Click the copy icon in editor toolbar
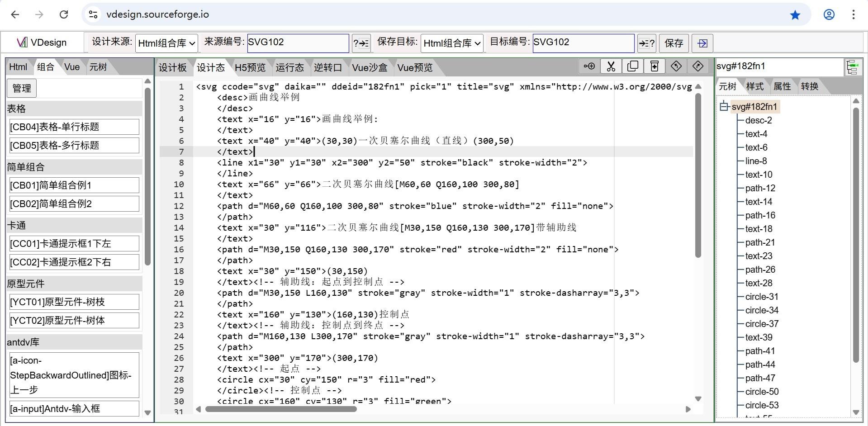The height and width of the screenshot is (426, 868). pyautogui.click(x=632, y=66)
